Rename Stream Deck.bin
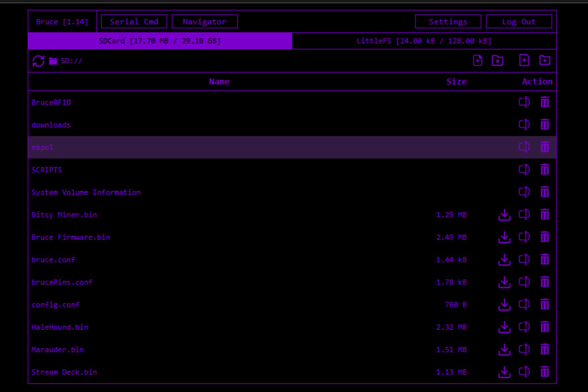This screenshot has height=392, width=588. tap(525, 372)
